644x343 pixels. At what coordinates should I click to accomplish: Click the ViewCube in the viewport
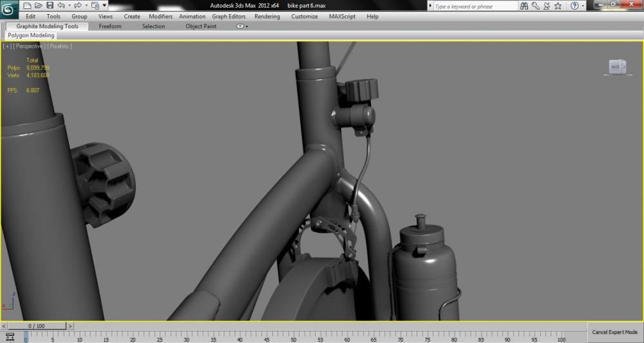616,66
